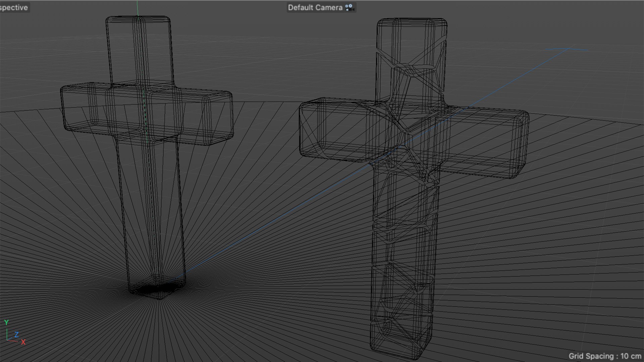
Task: Click the Grid Spacing : 10 cm text
Action: coord(605,356)
